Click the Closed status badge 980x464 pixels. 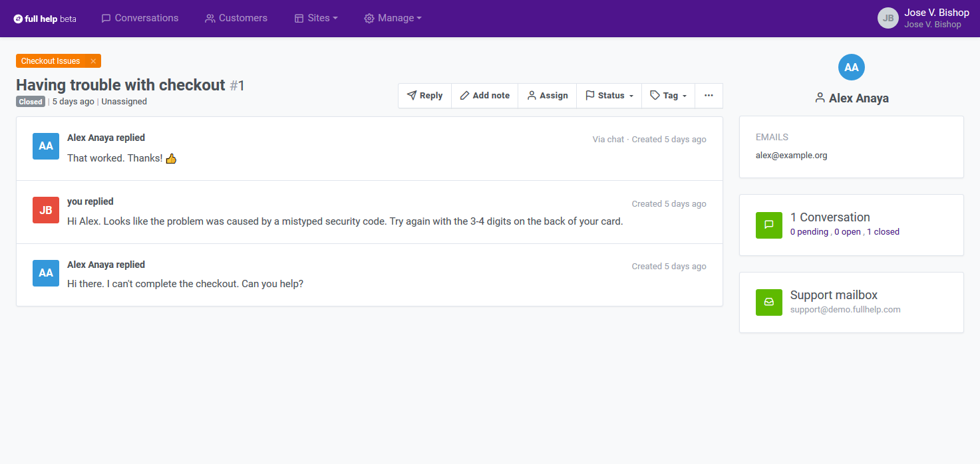31,102
